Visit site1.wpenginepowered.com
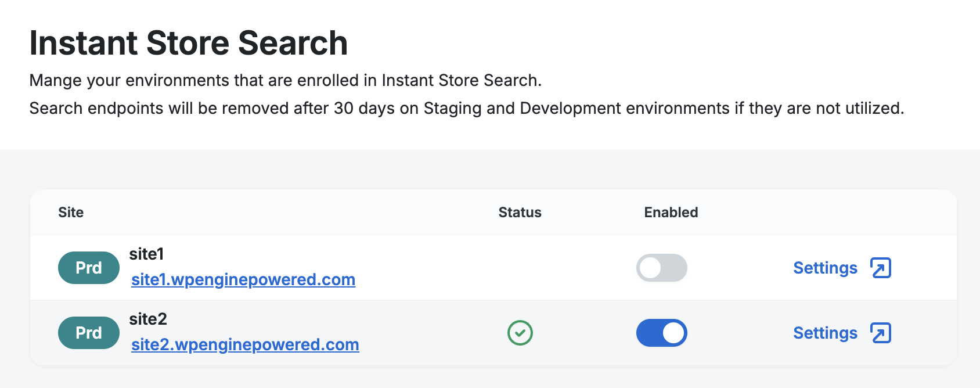 click(x=243, y=279)
